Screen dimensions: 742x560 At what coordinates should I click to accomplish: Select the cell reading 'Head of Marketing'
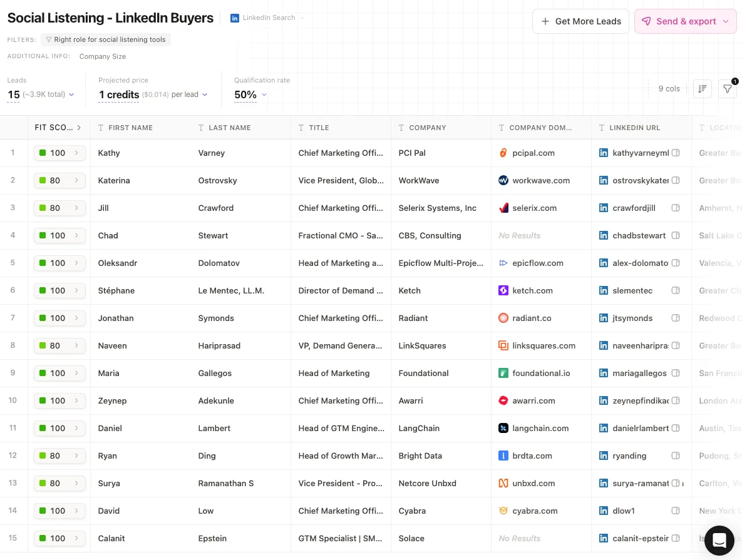(x=341, y=373)
